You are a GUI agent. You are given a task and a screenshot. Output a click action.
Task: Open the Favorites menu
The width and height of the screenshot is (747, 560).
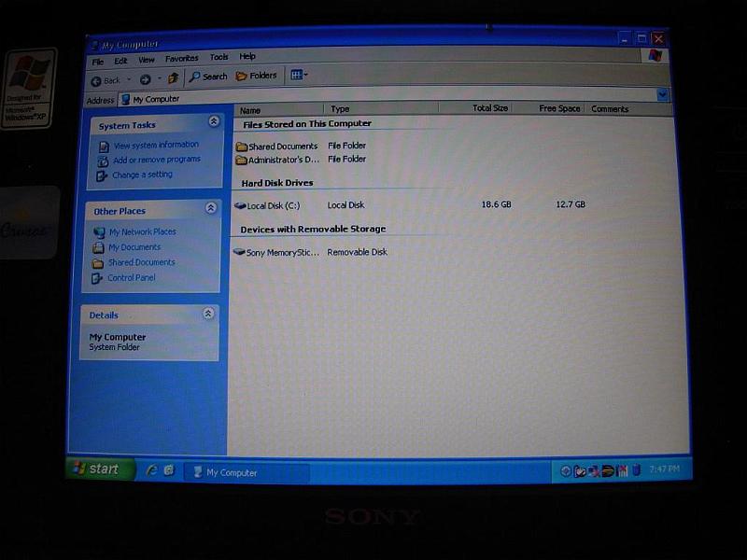[181, 59]
